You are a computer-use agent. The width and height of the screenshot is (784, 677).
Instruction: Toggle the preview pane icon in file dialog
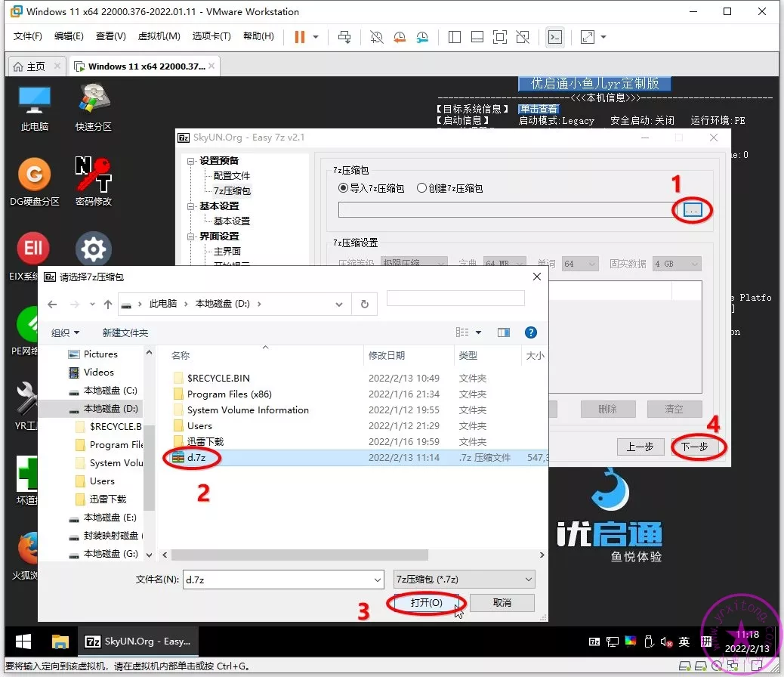pyautogui.click(x=504, y=332)
